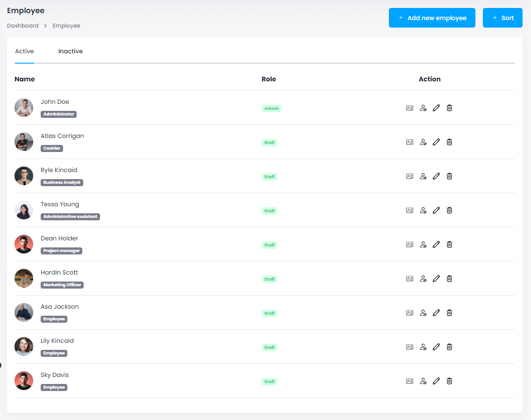Select the Active tab

pyautogui.click(x=24, y=51)
